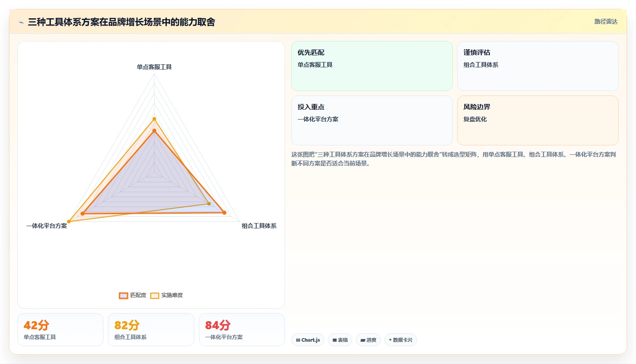The height and width of the screenshot is (364, 636).
Task: Open the 优先匹配 card
Action: (372, 66)
